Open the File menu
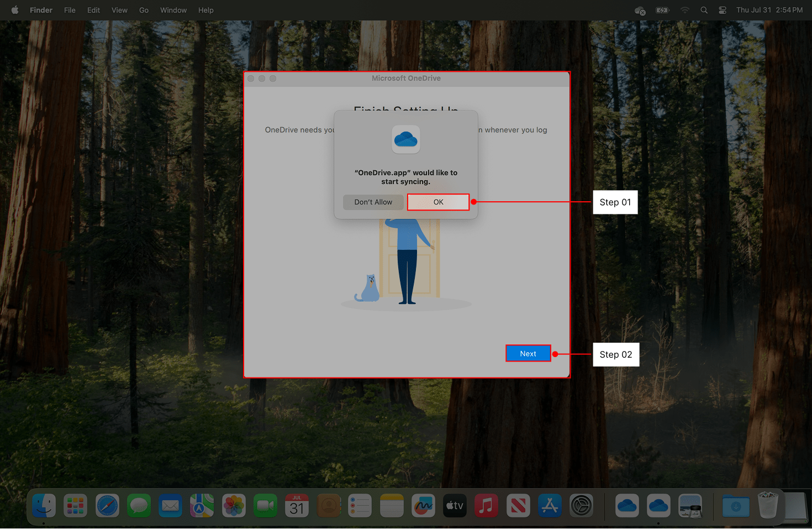The width and height of the screenshot is (812, 529). [x=70, y=11]
